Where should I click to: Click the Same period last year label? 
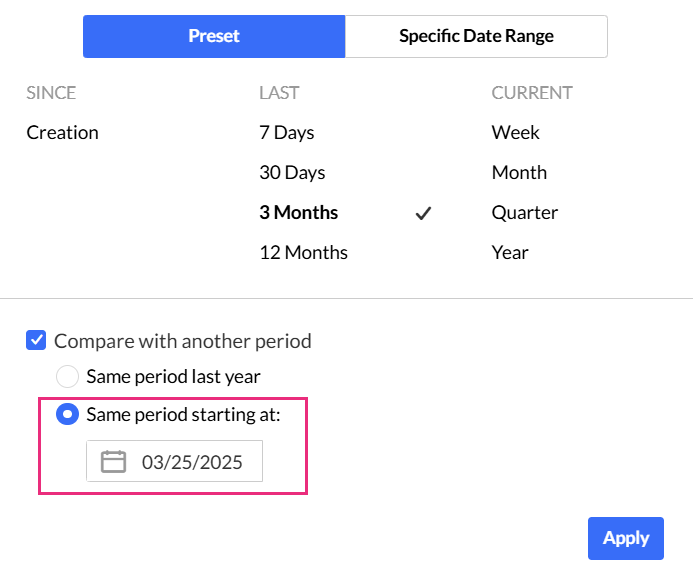(x=173, y=377)
